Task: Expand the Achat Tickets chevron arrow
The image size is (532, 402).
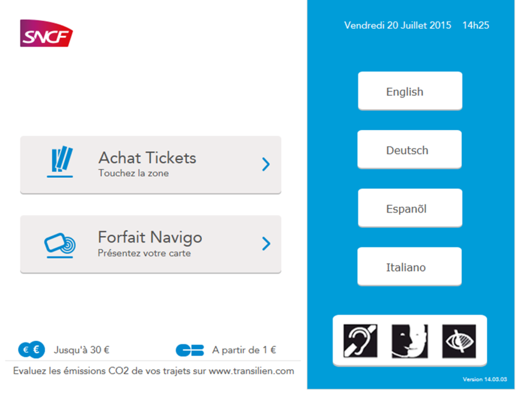Action: click(265, 165)
